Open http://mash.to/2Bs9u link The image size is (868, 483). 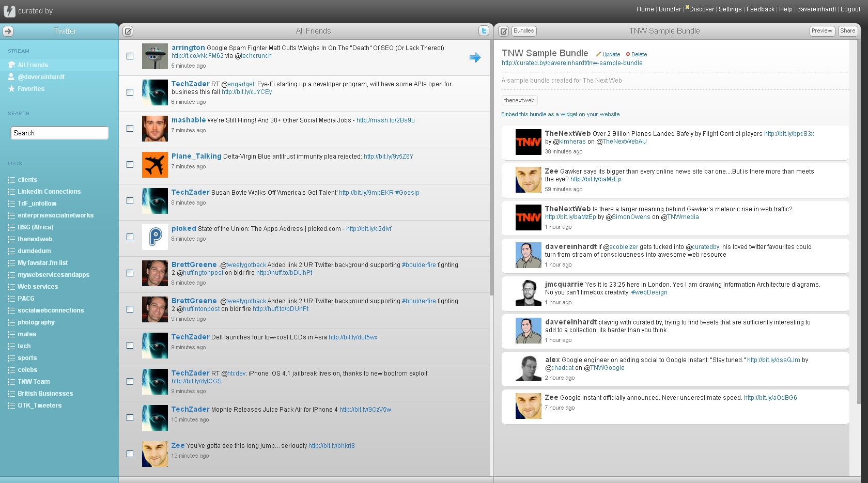pos(385,120)
